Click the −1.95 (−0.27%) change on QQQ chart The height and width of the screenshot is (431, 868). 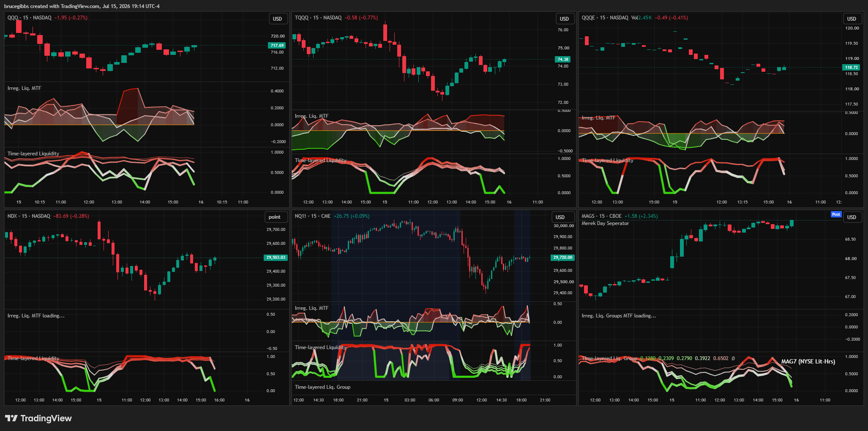point(71,18)
